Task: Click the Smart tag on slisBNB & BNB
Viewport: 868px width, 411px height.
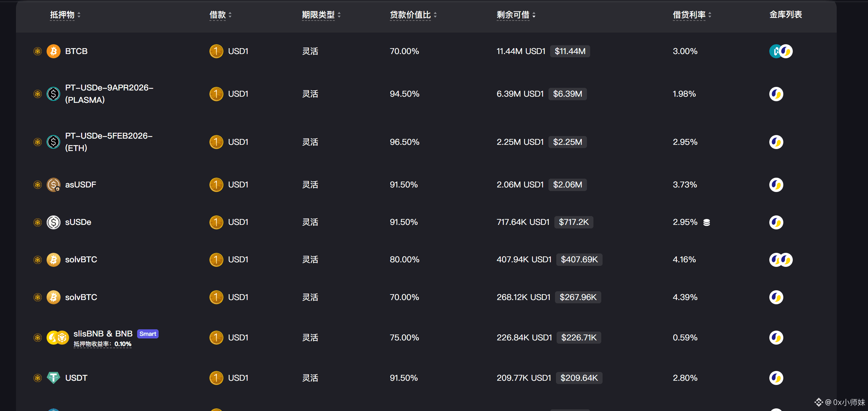Action: click(148, 334)
